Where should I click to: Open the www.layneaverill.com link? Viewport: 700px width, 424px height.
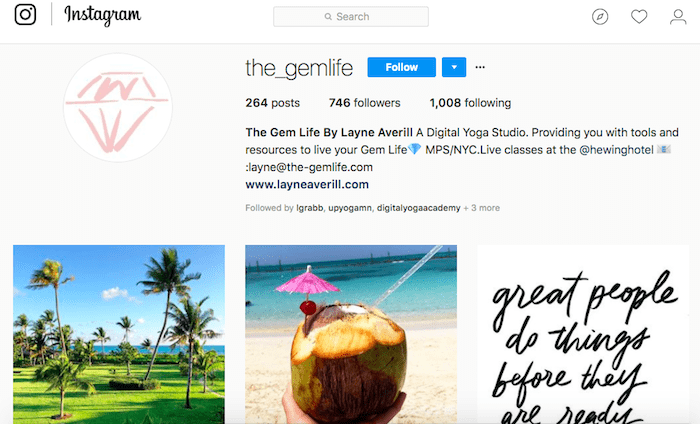coord(307,185)
